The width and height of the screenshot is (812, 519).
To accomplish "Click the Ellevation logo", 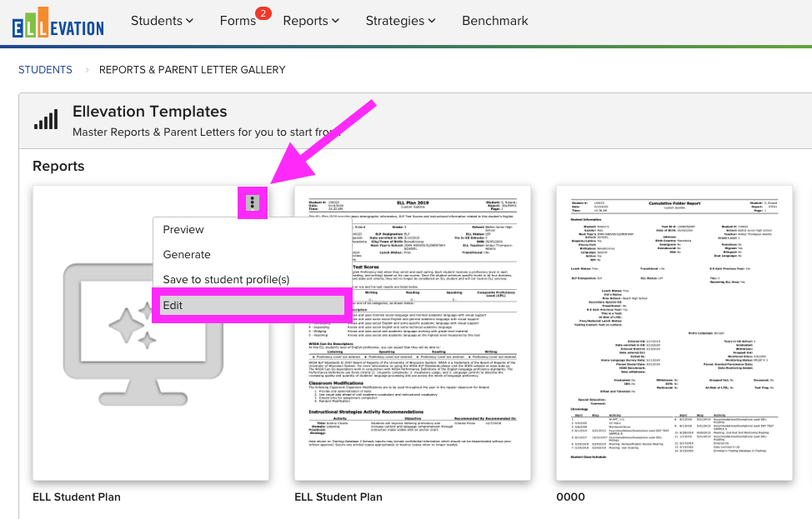I will coord(58,22).
